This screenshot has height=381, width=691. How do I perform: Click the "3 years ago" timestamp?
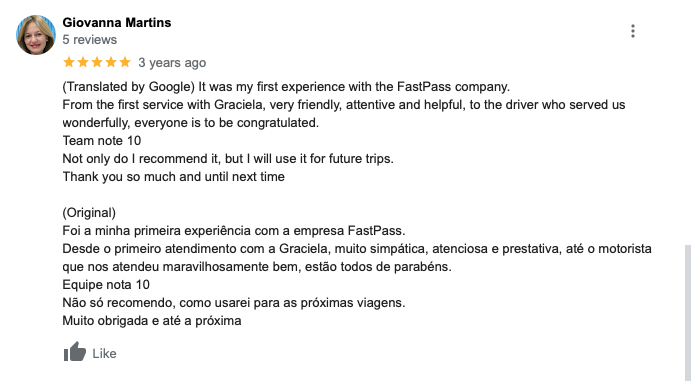[172, 63]
